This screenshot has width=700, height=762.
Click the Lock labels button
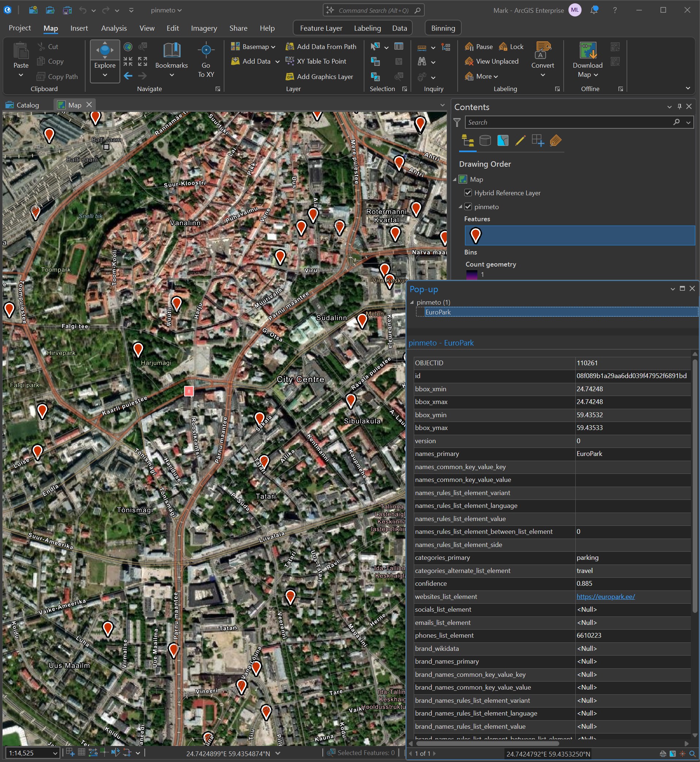511,46
